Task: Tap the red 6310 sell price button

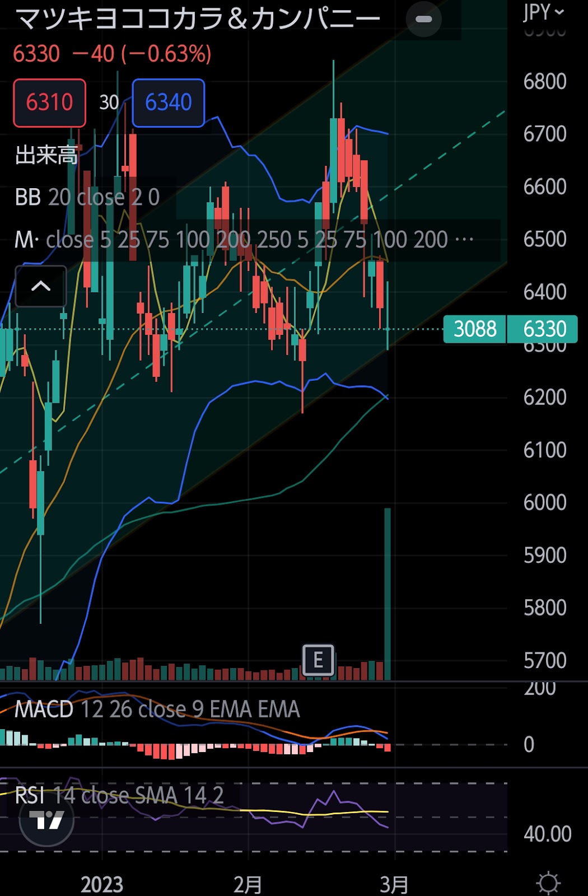Action: [x=49, y=102]
